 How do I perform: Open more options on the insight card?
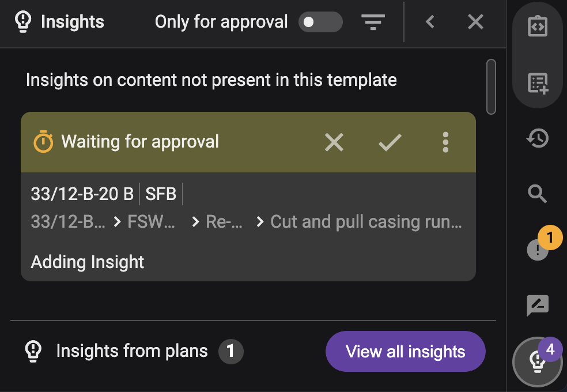pyautogui.click(x=445, y=142)
